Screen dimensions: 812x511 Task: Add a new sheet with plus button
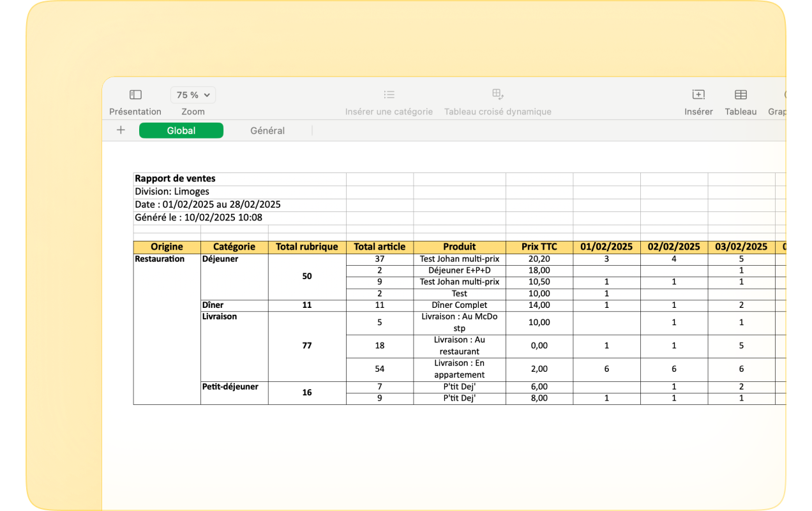tap(121, 130)
